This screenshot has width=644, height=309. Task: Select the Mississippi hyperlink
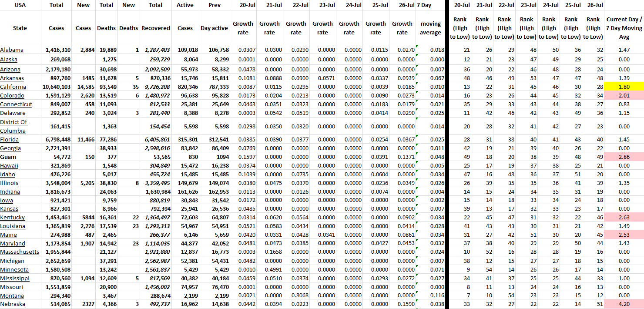[15, 278]
